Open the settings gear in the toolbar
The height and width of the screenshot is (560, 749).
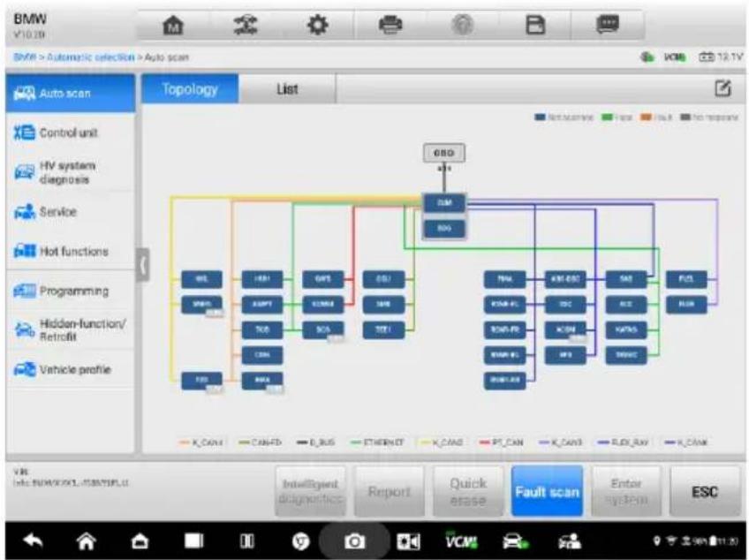coord(318,25)
